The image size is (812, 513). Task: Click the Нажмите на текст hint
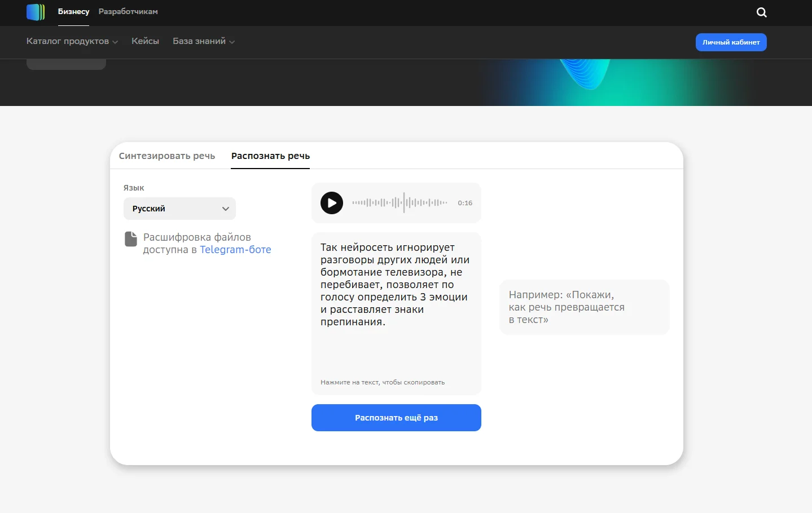pos(383,382)
